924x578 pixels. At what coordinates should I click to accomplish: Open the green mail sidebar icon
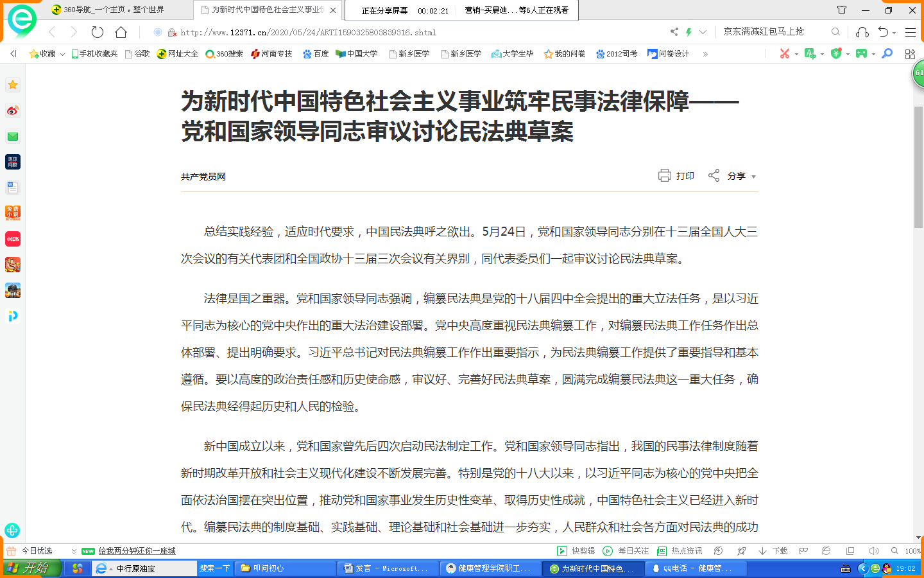[x=13, y=136]
